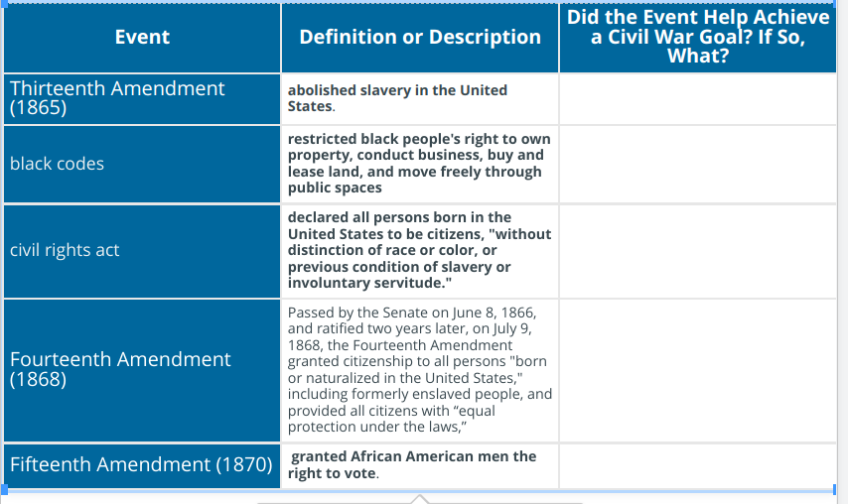Click the 'granted African American men' description
Viewport: 848px width, 504px height.
tap(412, 465)
